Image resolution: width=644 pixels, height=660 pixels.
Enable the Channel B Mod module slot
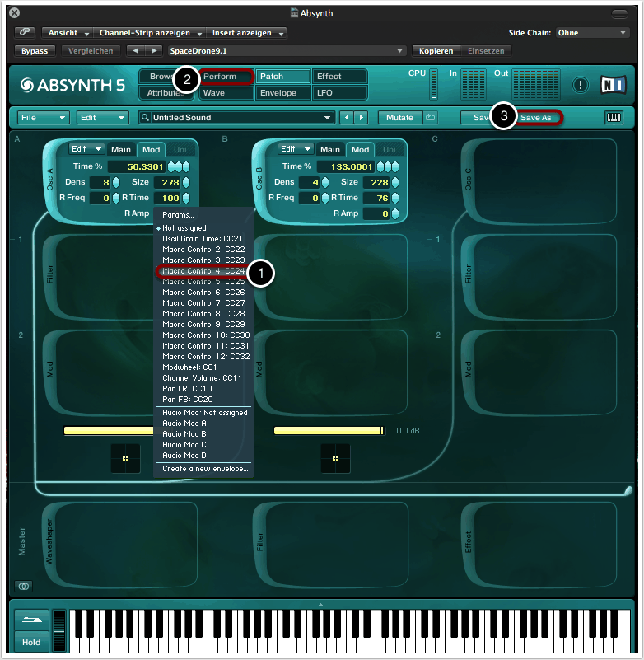tap(330, 372)
